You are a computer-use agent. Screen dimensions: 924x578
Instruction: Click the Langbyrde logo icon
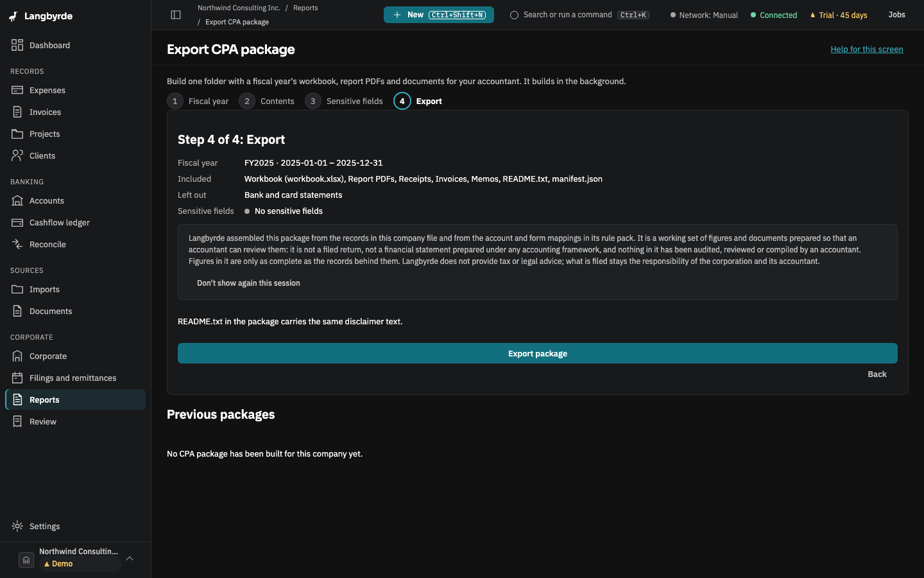pyautogui.click(x=13, y=16)
